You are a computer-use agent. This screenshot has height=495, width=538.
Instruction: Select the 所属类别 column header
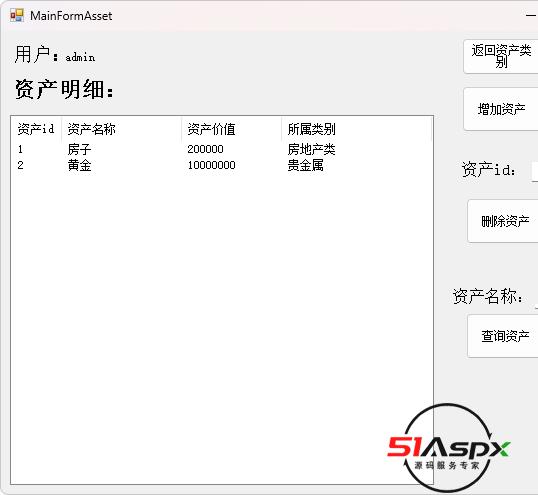pyautogui.click(x=356, y=129)
